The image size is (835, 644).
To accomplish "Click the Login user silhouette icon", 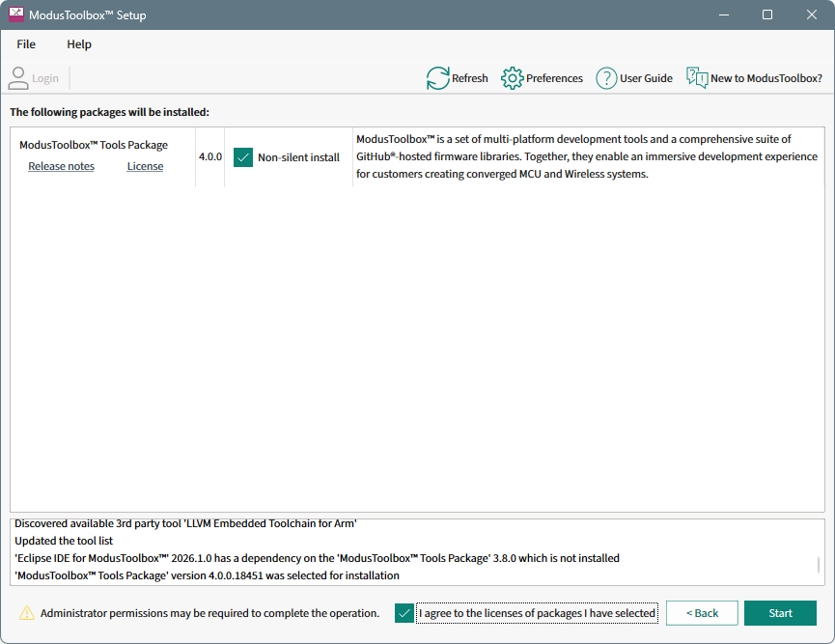I will point(18,78).
